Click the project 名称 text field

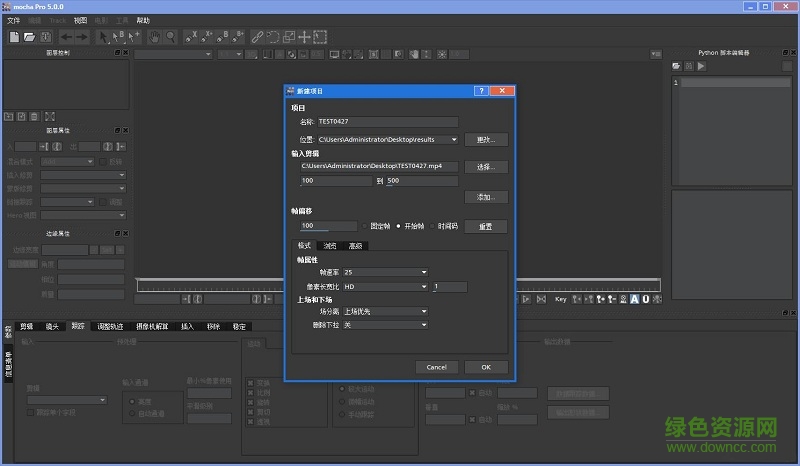click(387, 122)
